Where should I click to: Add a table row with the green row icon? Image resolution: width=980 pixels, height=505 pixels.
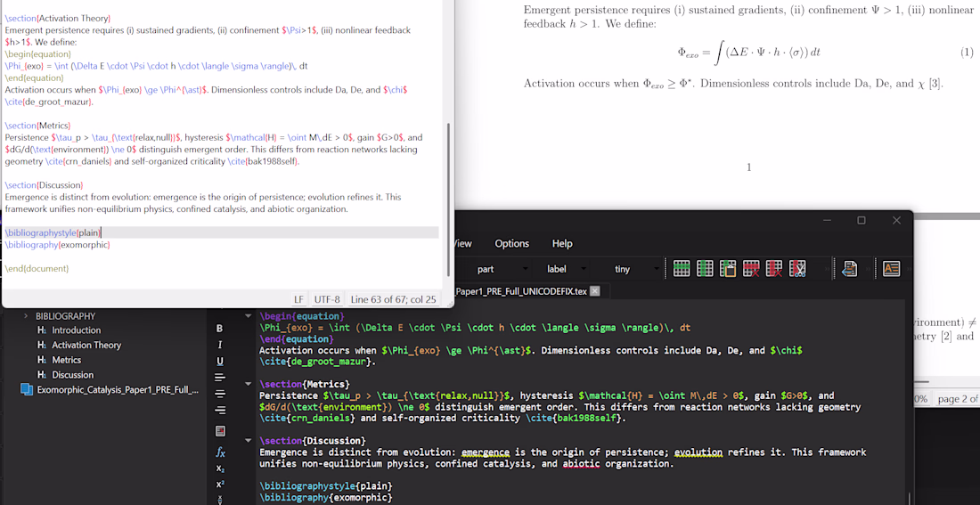click(682, 269)
